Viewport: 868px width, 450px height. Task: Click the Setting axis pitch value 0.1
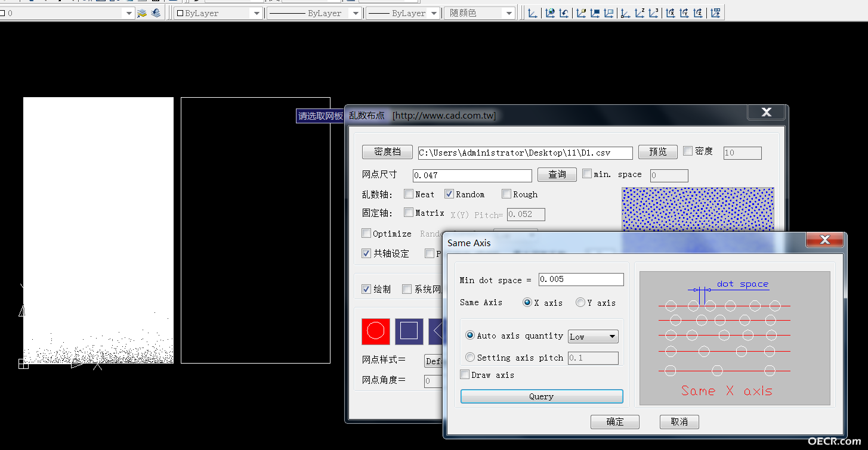point(593,358)
